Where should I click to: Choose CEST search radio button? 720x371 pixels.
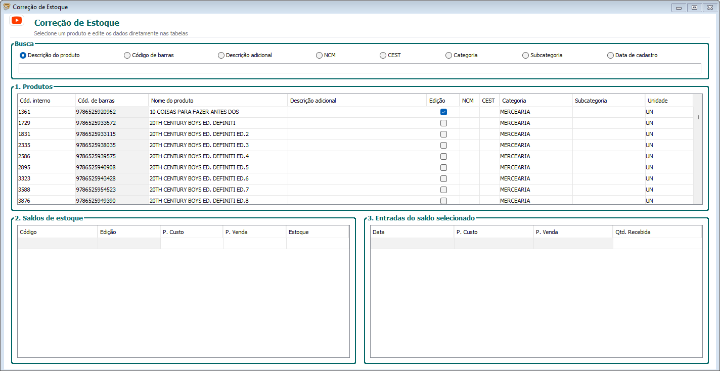click(390, 55)
